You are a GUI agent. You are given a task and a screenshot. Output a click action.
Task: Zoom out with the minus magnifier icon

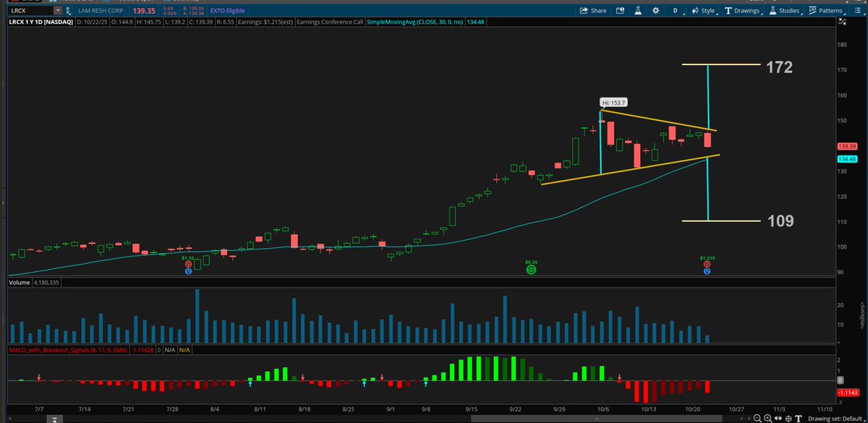pos(757,417)
